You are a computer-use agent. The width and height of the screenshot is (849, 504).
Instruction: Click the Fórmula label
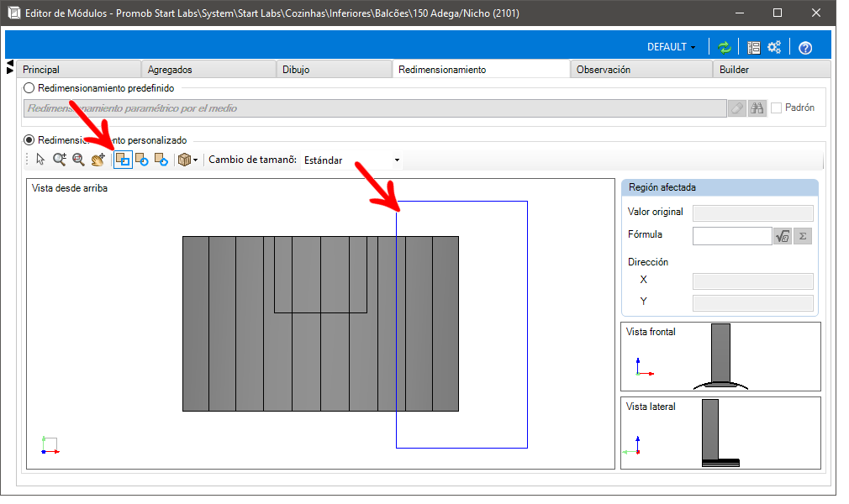(645, 234)
